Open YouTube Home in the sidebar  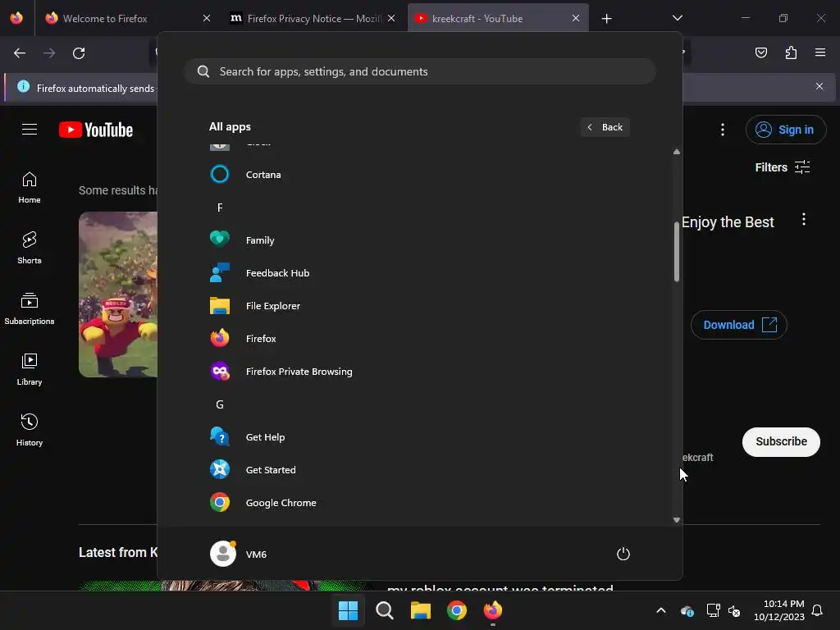(x=30, y=188)
